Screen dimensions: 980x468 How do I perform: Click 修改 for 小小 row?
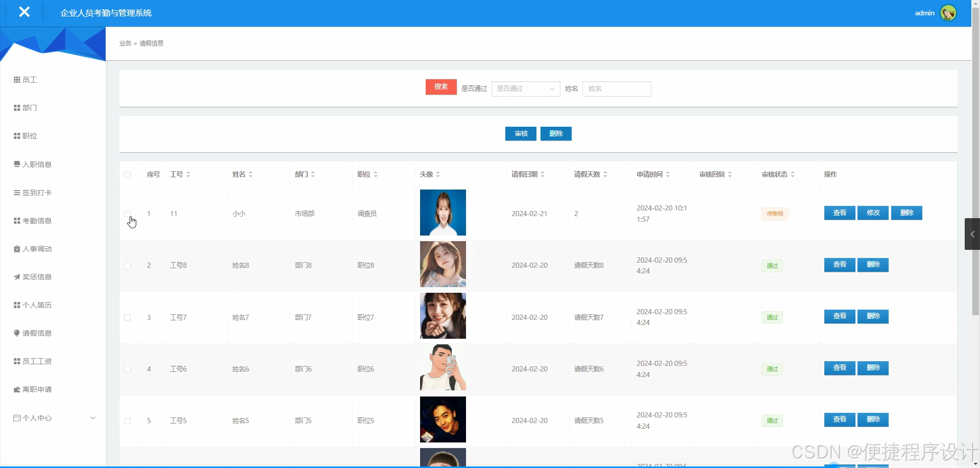pos(873,213)
